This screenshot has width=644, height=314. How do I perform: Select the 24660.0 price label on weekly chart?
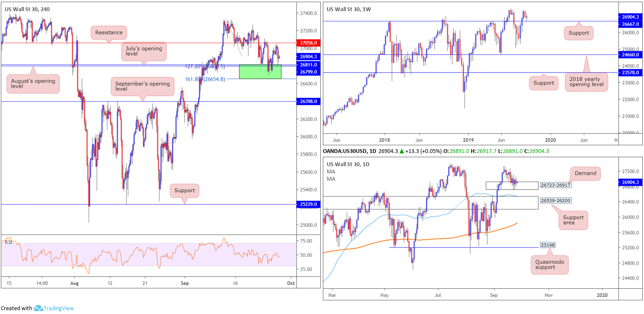(631, 55)
